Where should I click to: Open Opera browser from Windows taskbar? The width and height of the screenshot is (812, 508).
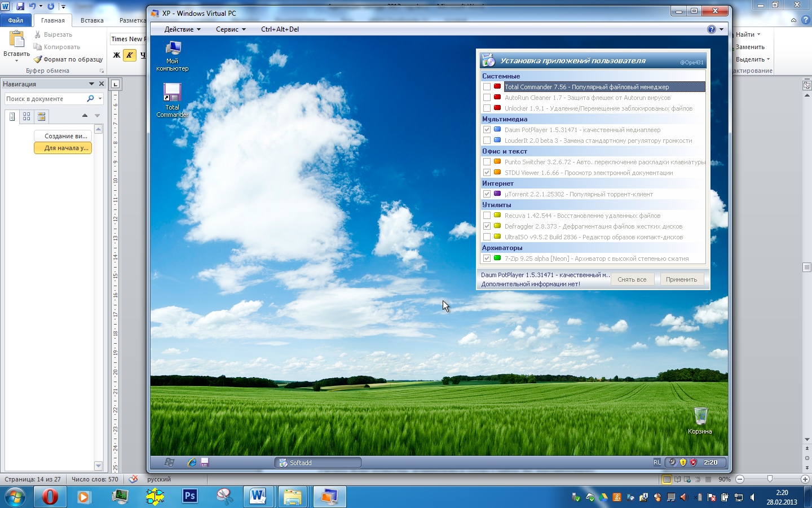pos(50,497)
